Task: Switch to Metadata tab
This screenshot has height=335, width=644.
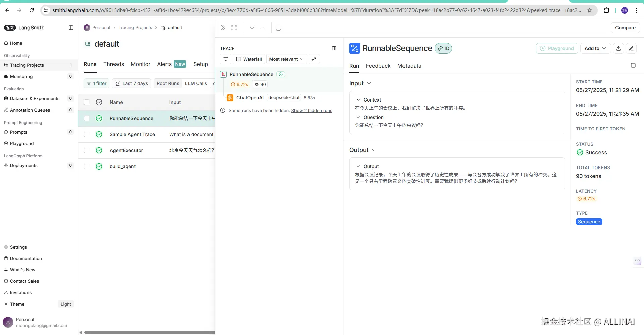Action: point(409,66)
